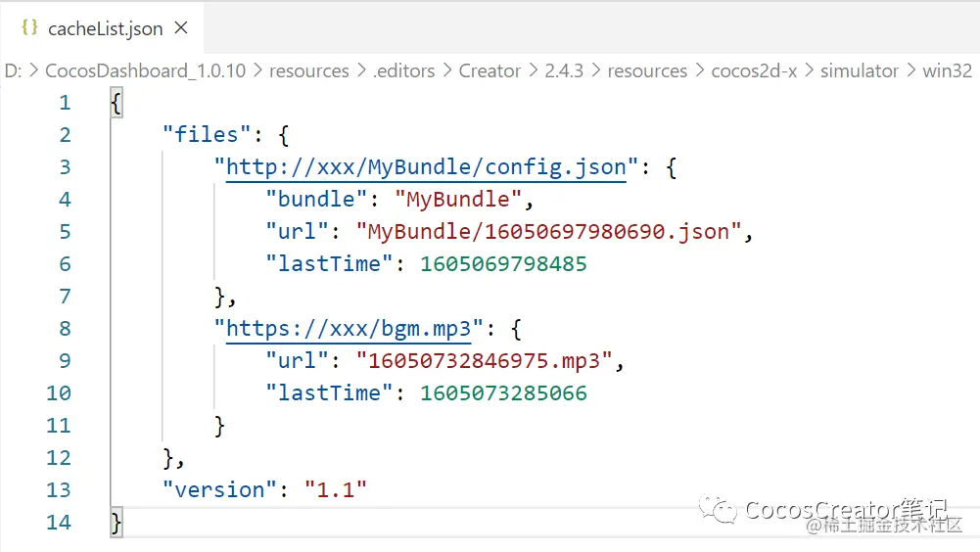Select the cacheList.json editor tab
980x552 pixels.
pos(103,28)
